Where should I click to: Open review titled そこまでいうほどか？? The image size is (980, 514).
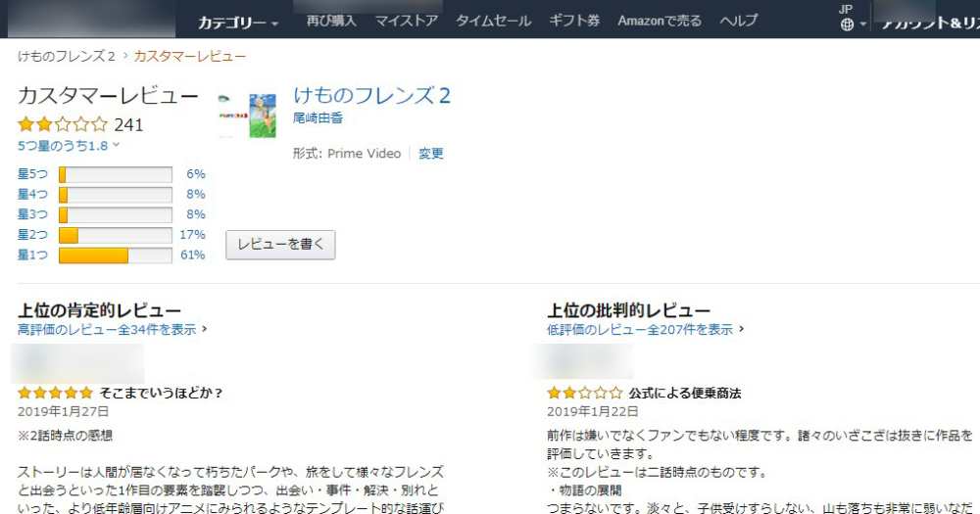162,393
